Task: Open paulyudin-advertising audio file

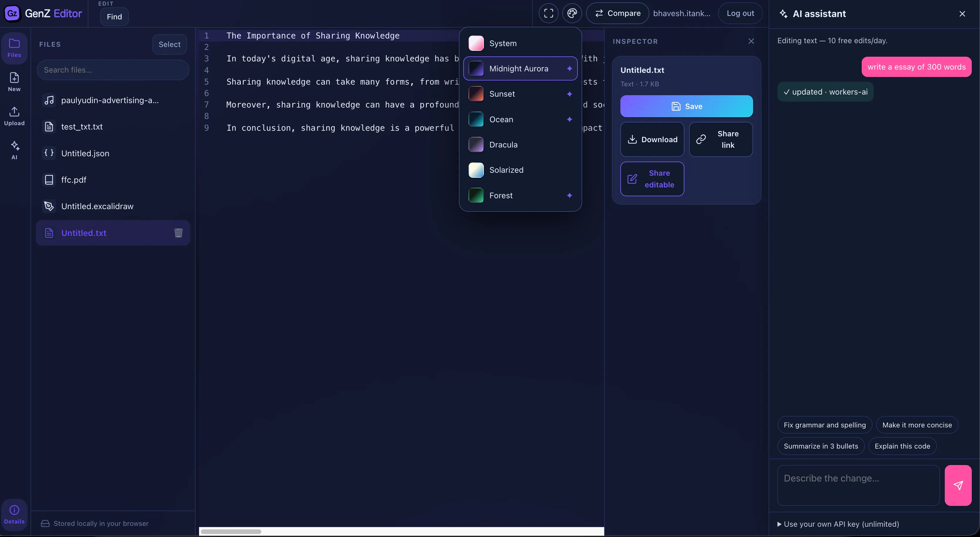Action: click(113, 100)
